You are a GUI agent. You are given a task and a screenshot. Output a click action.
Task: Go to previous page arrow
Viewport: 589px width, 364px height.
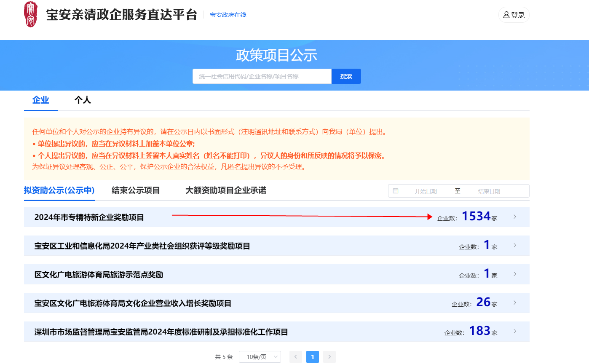(x=296, y=357)
